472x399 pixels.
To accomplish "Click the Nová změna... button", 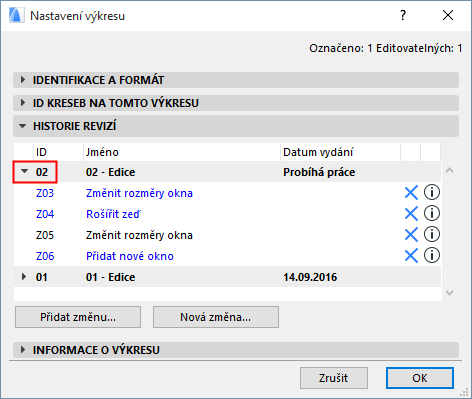I will [216, 317].
